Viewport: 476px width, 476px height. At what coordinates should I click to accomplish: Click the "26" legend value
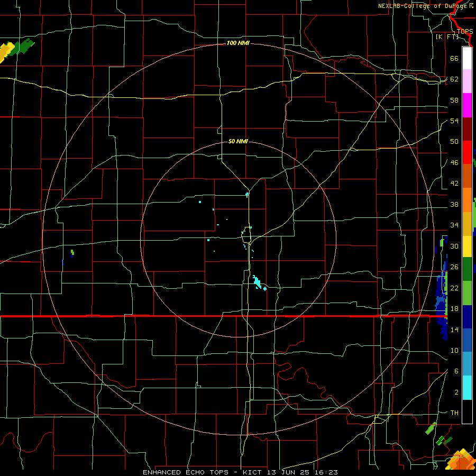(x=454, y=267)
